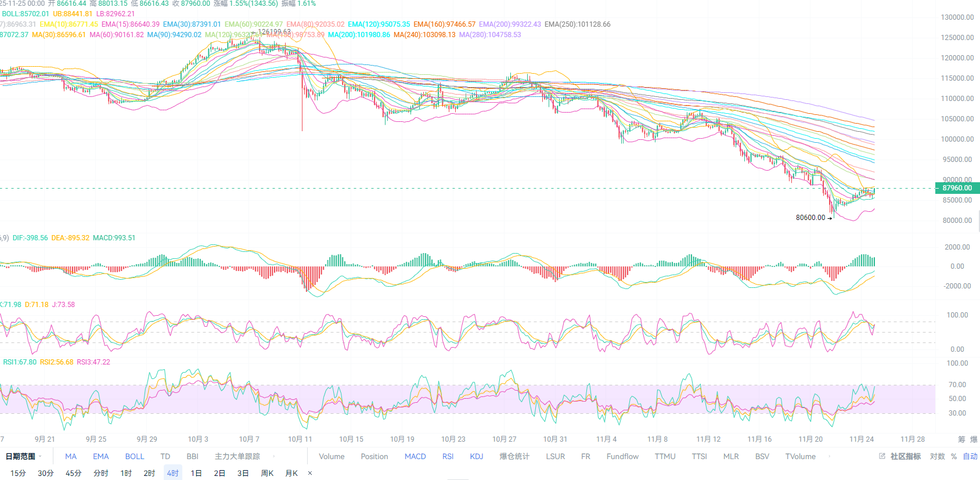Click the 自动 auto scale button
980x480 pixels.
pyautogui.click(x=970, y=456)
